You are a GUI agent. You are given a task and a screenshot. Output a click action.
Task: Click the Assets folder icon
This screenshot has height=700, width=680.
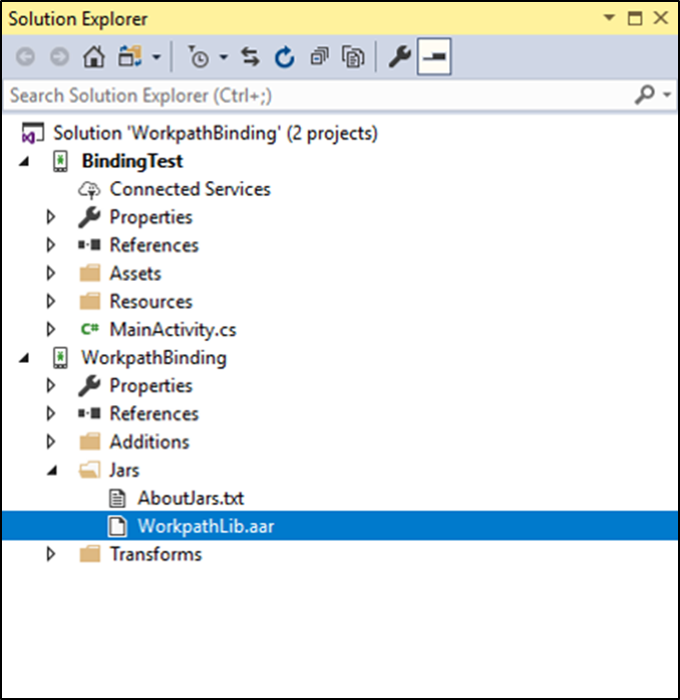click(x=90, y=273)
